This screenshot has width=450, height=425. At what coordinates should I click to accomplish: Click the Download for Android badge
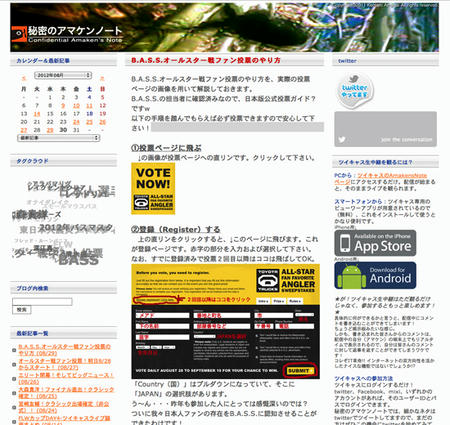(x=375, y=275)
